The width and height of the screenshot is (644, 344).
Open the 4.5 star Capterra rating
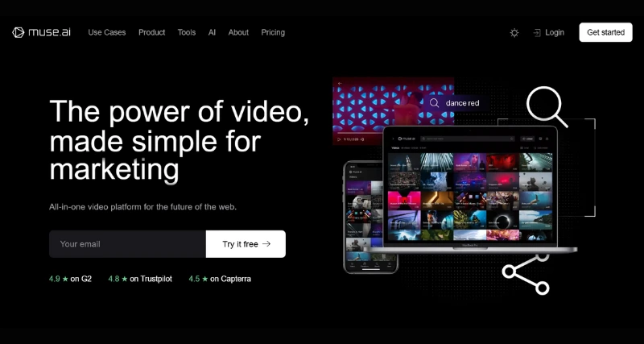[220, 279]
